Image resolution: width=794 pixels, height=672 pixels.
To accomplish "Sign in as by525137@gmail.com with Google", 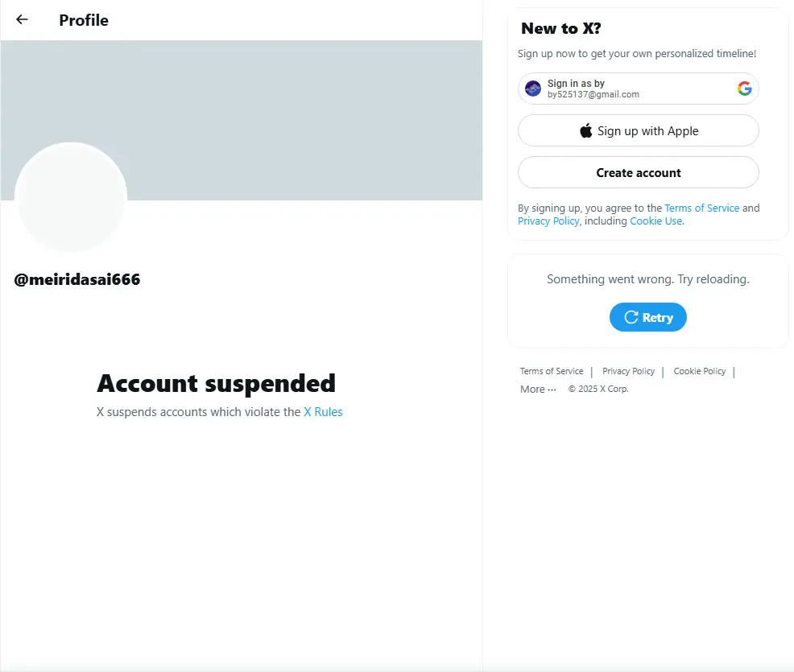I will [x=638, y=89].
